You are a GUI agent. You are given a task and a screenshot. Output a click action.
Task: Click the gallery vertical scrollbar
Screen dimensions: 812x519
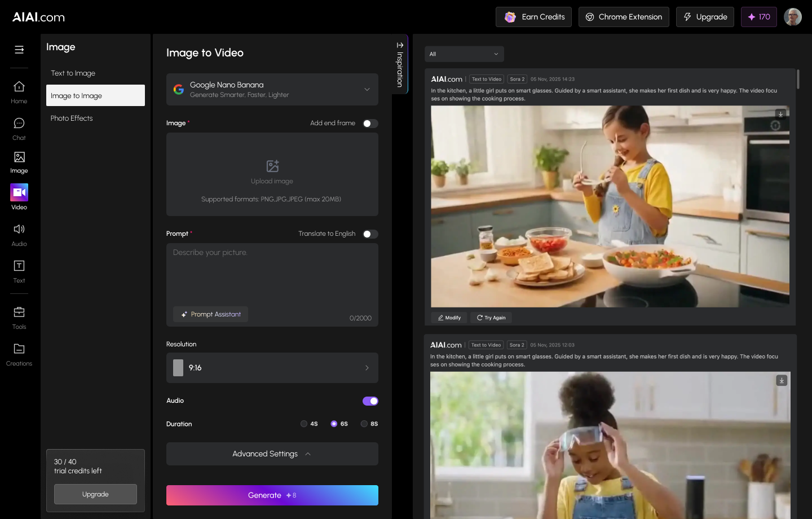point(798,79)
